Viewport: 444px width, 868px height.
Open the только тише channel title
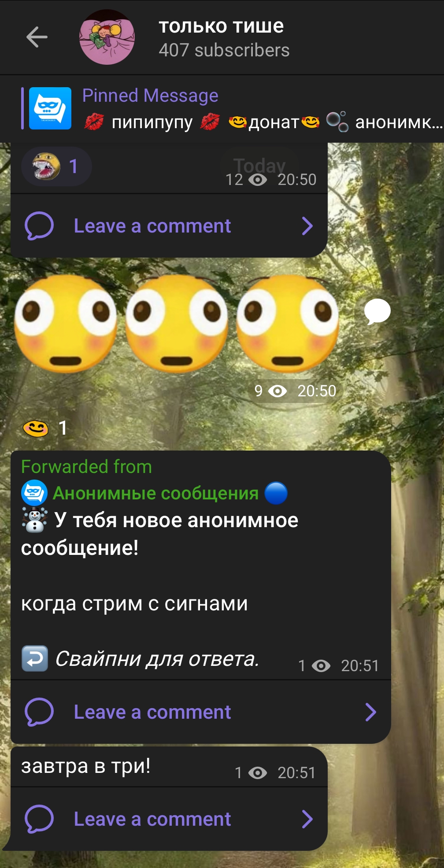tap(221, 26)
